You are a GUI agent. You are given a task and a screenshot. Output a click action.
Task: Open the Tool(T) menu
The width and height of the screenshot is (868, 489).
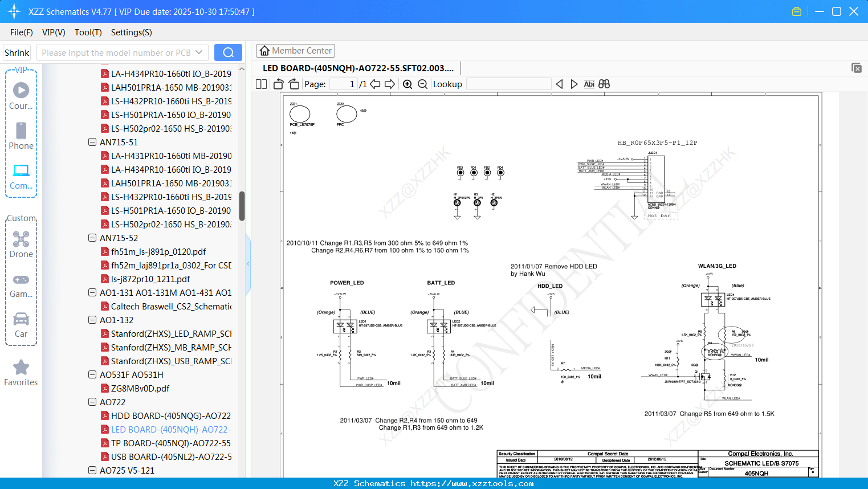88,32
